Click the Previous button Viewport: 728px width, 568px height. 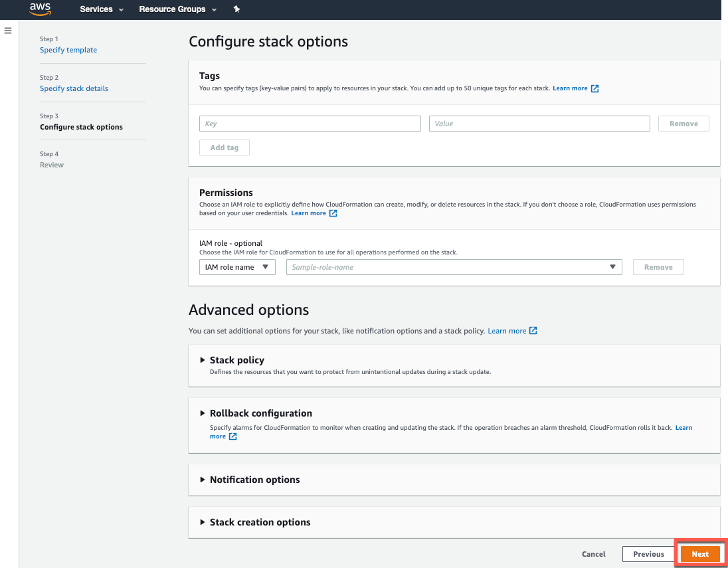[648, 554]
